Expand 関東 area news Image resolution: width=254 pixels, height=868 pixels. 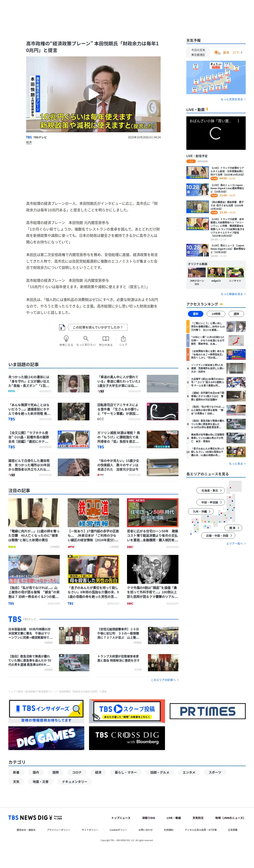coord(233,528)
